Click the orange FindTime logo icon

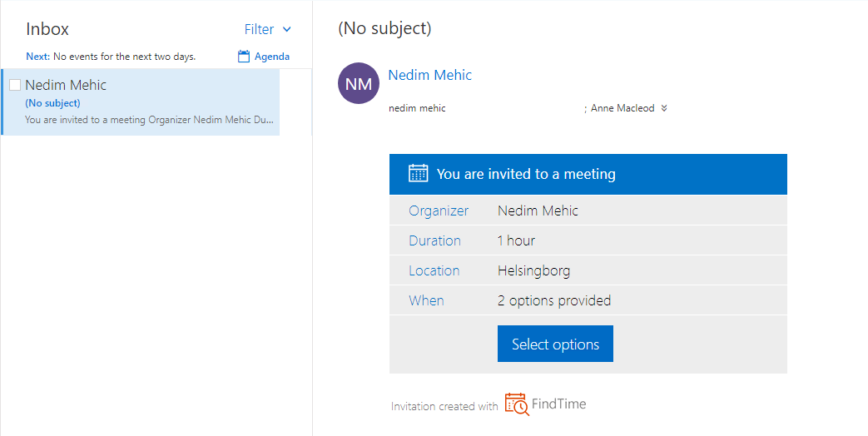(x=516, y=404)
